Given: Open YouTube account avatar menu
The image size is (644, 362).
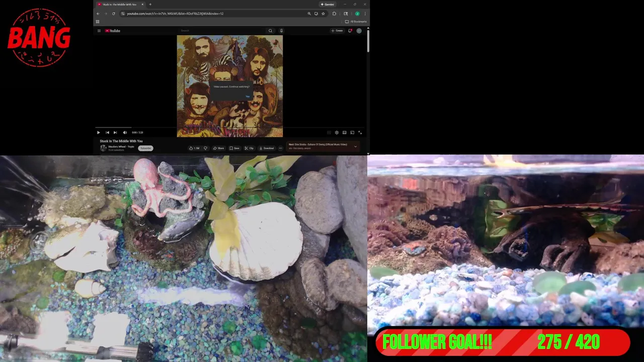Looking at the screenshot, I should point(359,31).
